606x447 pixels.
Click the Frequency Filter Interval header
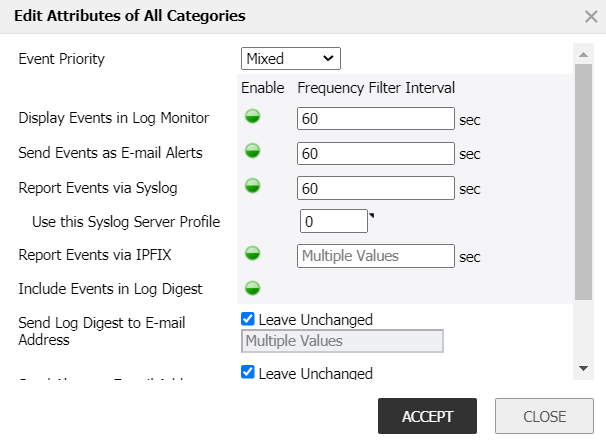(x=376, y=88)
